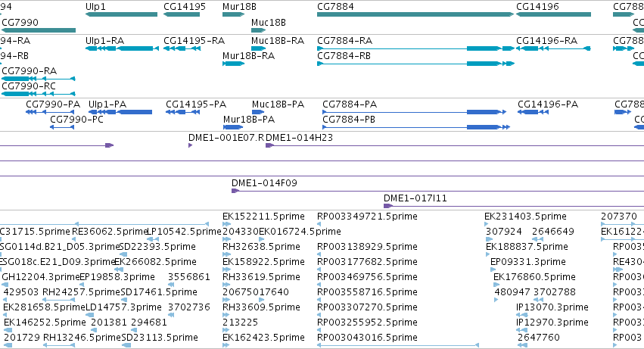Select EST EP09331.3prime
This screenshot has height=349, width=644.
(528, 262)
